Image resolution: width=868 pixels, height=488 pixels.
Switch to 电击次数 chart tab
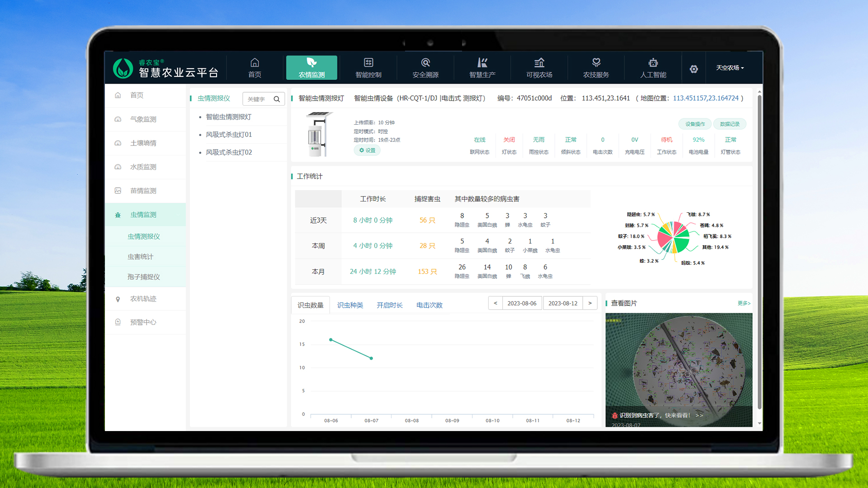pyautogui.click(x=429, y=305)
